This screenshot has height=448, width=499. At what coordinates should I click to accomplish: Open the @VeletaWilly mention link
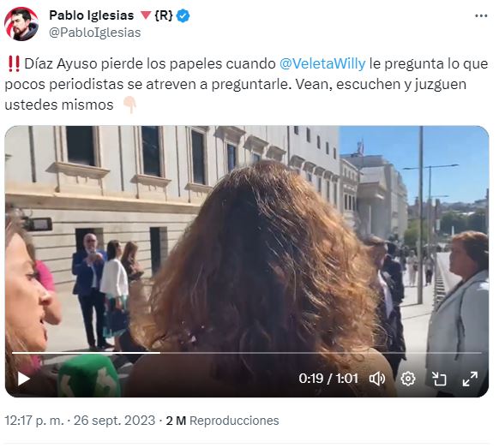tap(322, 63)
